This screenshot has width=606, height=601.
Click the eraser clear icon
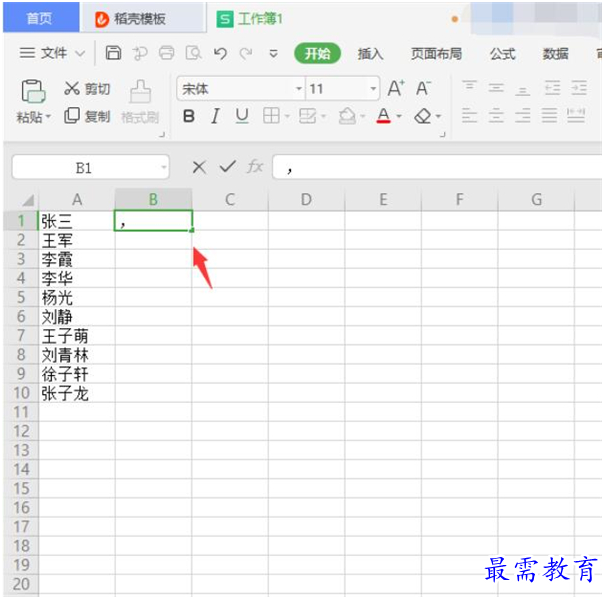point(422,116)
